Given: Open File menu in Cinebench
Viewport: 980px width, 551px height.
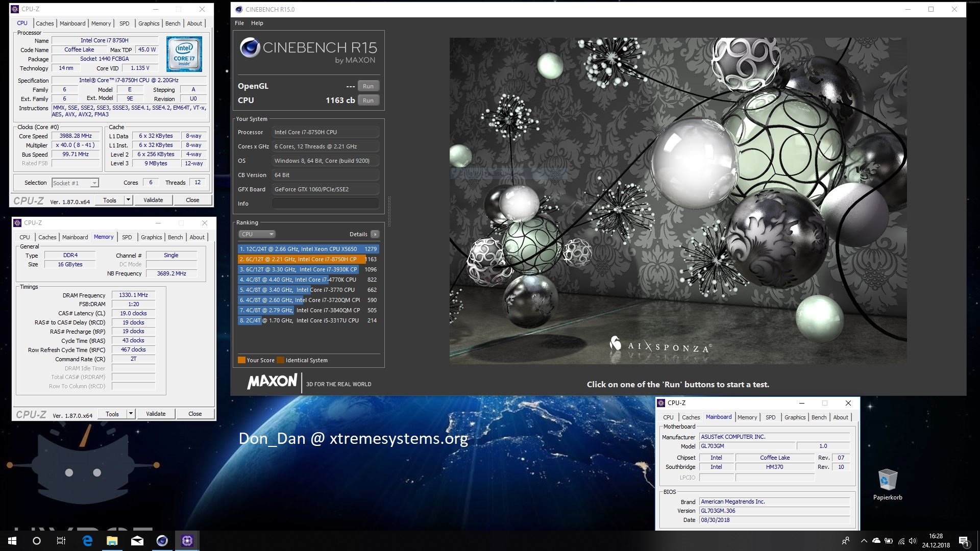Looking at the screenshot, I should (x=239, y=23).
